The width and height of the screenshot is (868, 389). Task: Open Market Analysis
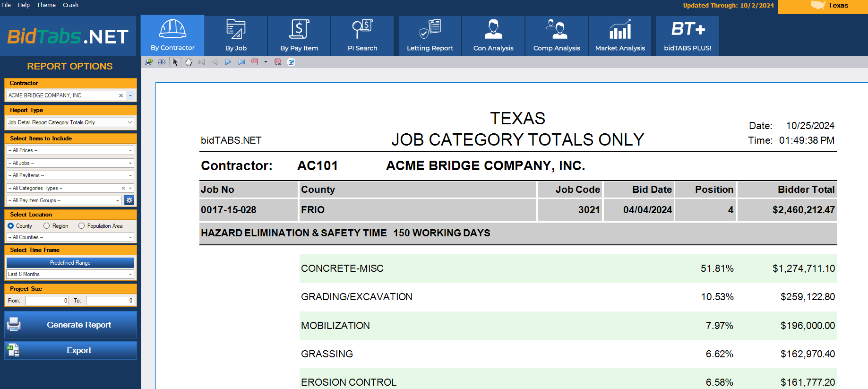tap(620, 36)
